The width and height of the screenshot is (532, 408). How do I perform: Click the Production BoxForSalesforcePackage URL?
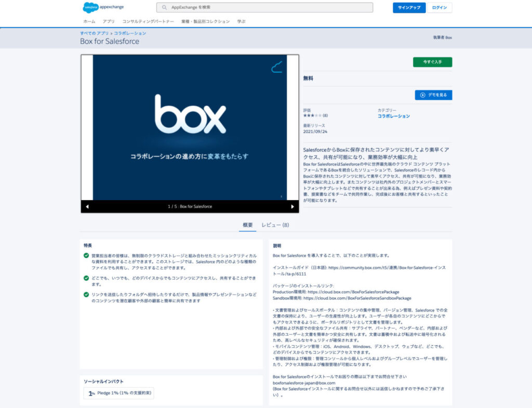tap(353, 292)
